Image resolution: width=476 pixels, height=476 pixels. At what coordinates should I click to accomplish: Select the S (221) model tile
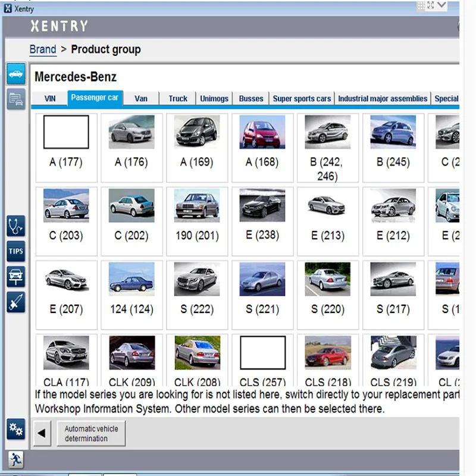pyautogui.click(x=262, y=295)
